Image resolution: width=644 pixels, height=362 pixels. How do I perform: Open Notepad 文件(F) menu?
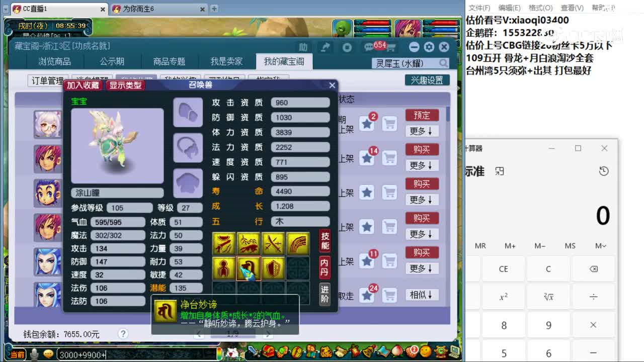[x=479, y=8]
